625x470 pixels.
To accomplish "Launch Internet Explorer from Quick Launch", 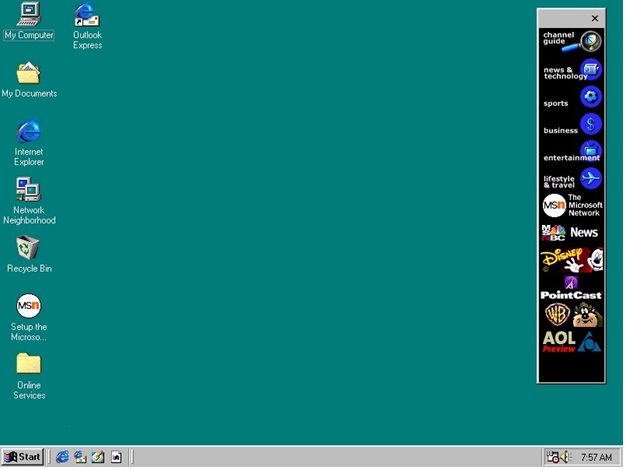I will tap(62, 457).
